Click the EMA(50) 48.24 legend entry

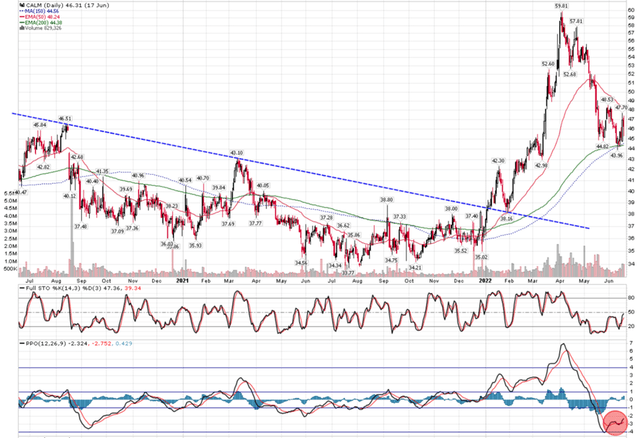tap(40, 17)
